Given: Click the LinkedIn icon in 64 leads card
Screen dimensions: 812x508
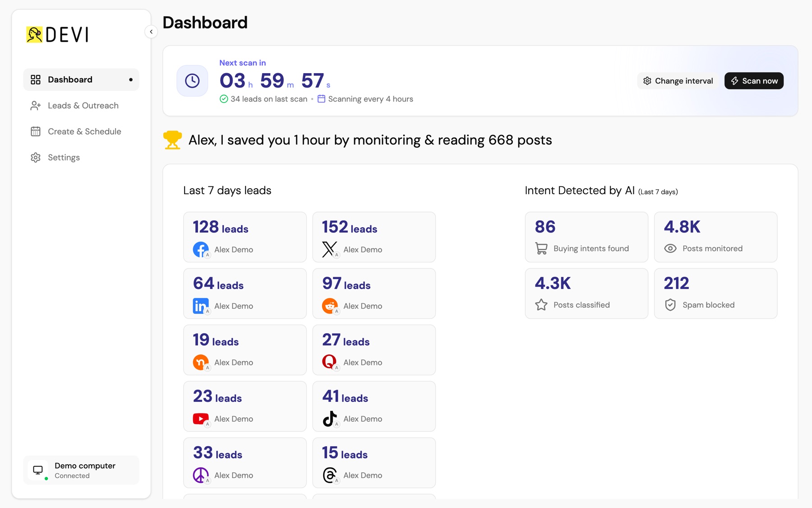Looking at the screenshot, I should pyautogui.click(x=201, y=306).
